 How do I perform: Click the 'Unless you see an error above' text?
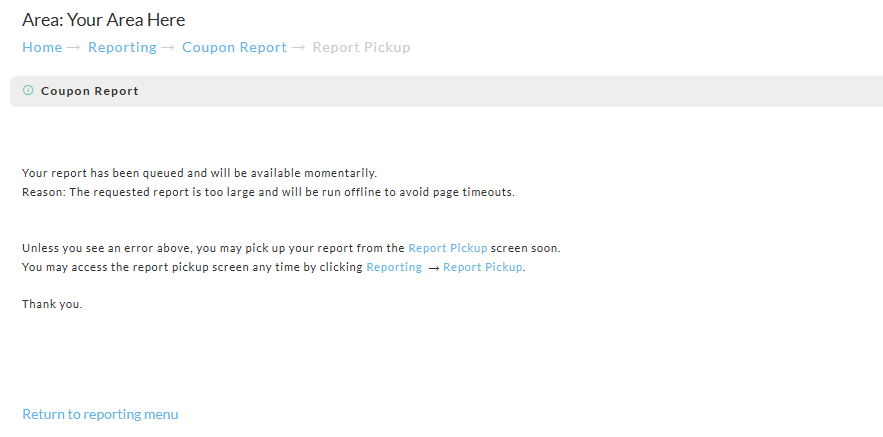coord(213,248)
